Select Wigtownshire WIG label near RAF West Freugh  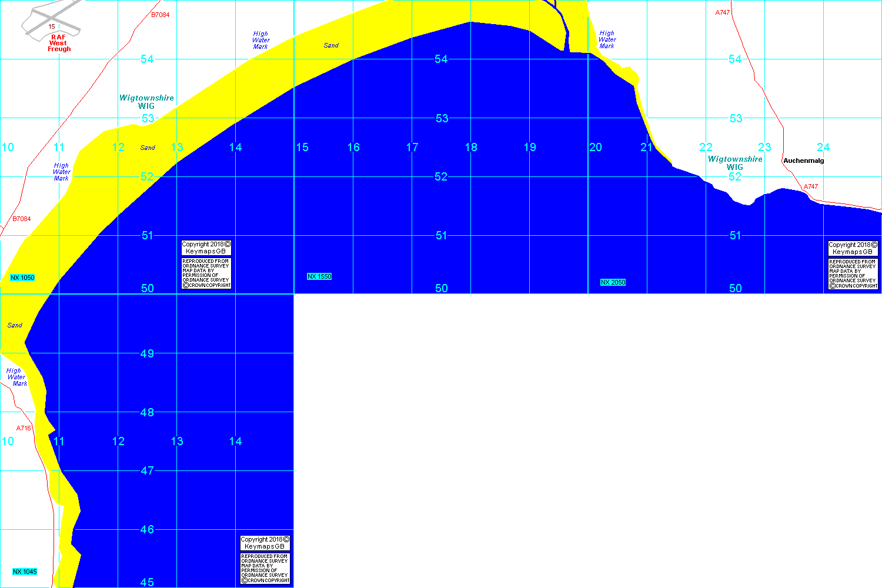tap(146, 102)
